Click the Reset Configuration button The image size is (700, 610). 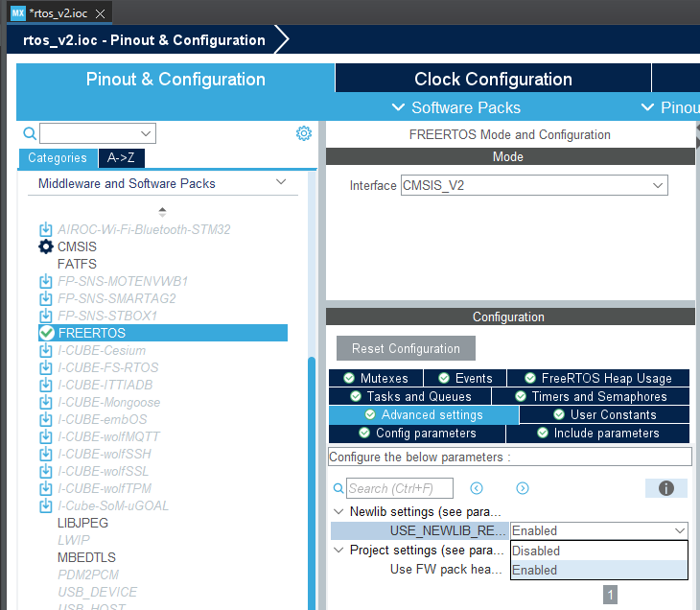point(406,348)
